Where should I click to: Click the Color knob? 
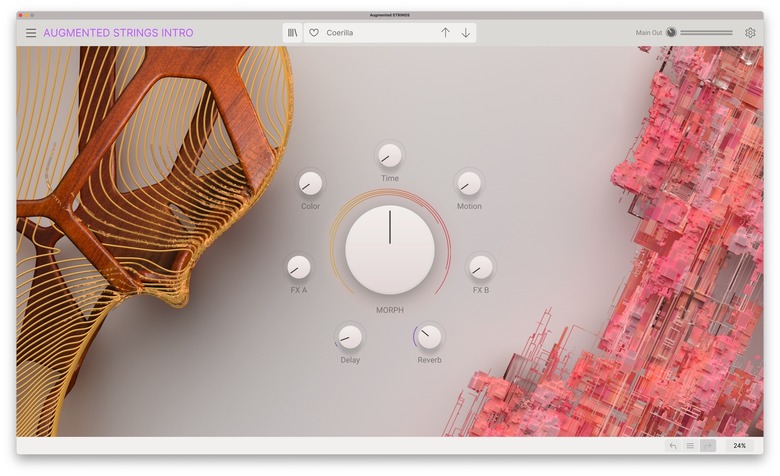311,183
